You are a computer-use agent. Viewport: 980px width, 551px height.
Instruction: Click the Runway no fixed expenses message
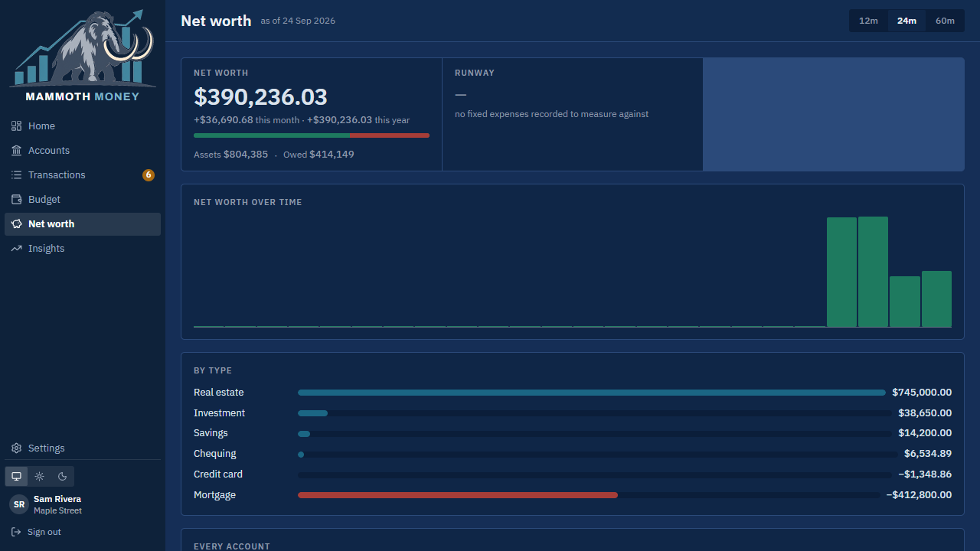(551, 114)
